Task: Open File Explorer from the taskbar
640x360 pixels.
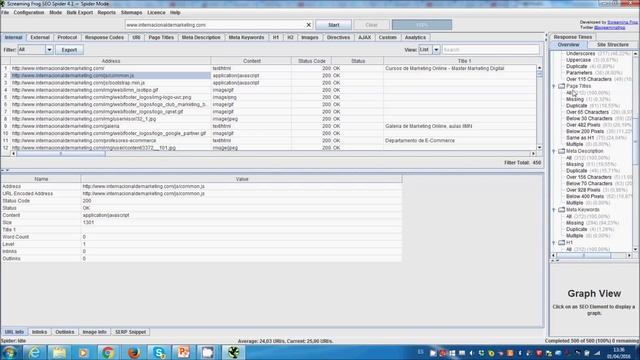Action: 60,352
